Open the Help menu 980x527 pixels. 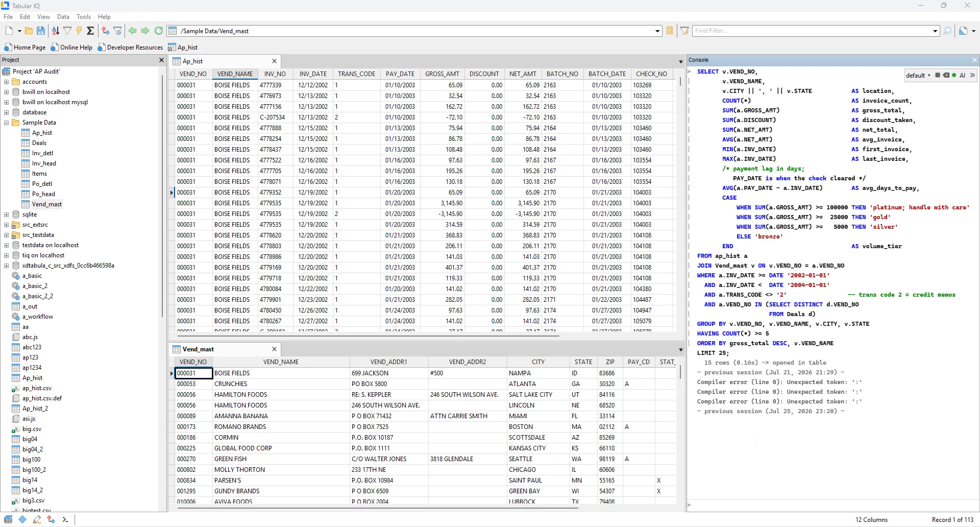pyautogui.click(x=104, y=17)
